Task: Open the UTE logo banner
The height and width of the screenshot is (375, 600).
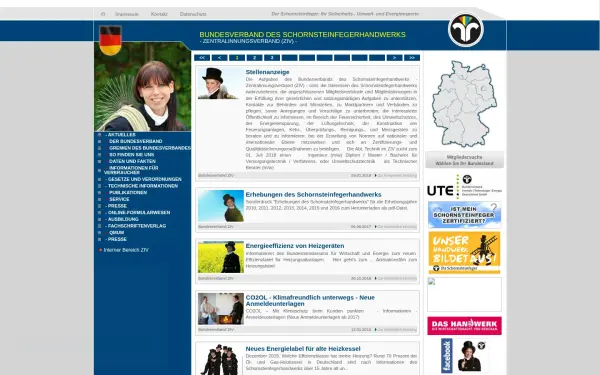Action: pos(465,186)
